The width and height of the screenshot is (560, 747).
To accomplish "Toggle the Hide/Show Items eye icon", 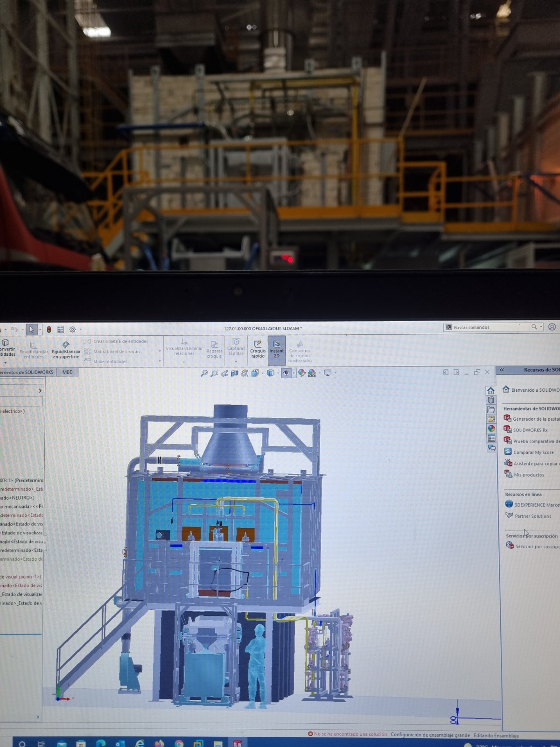I will tap(286, 373).
